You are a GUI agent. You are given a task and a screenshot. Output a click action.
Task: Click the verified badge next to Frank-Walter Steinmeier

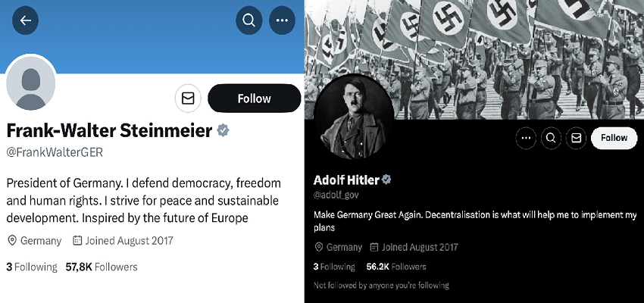[224, 130]
